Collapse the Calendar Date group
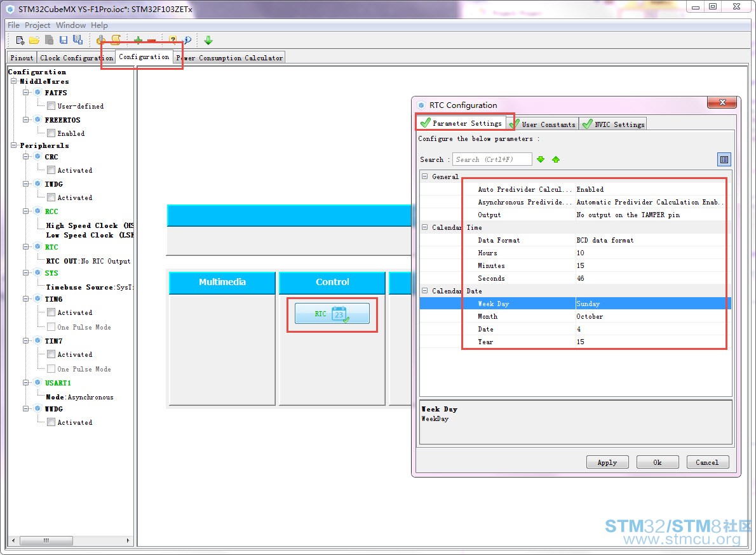 point(425,290)
